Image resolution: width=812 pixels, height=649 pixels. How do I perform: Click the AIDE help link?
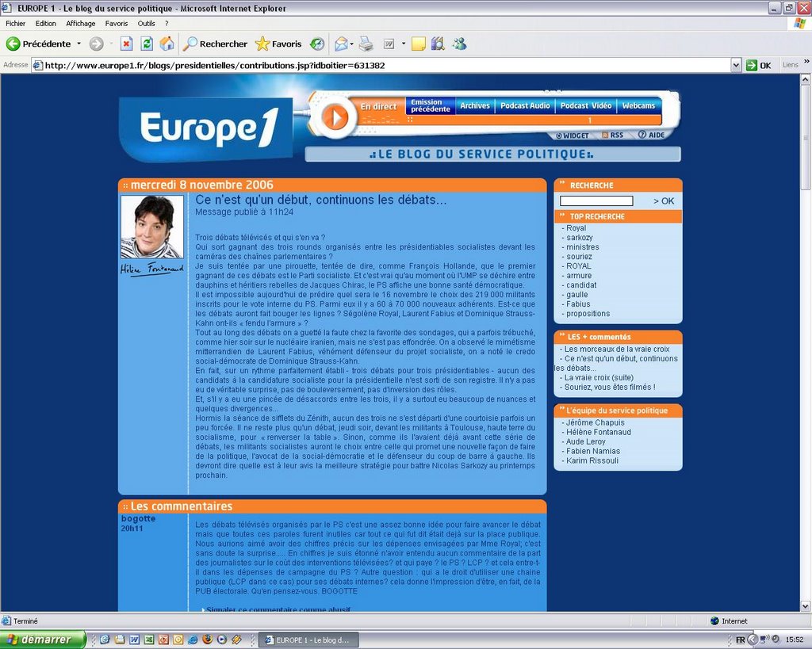pos(651,135)
